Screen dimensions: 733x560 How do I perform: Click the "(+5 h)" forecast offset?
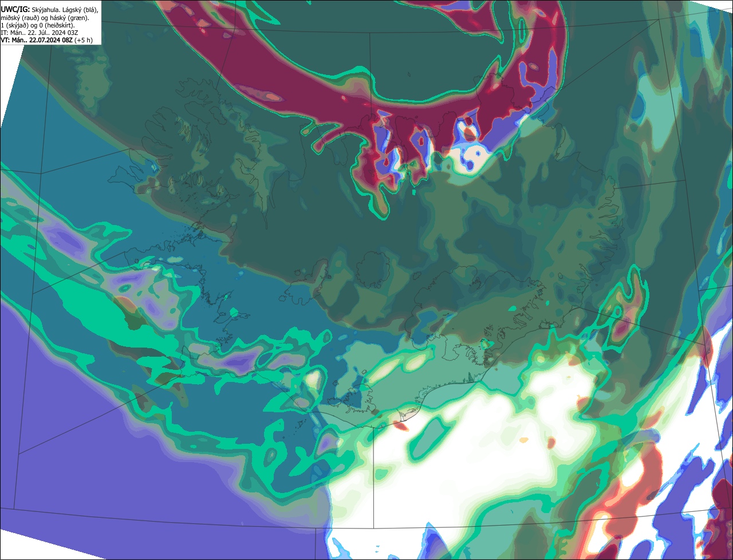click(x=84, y=40)
